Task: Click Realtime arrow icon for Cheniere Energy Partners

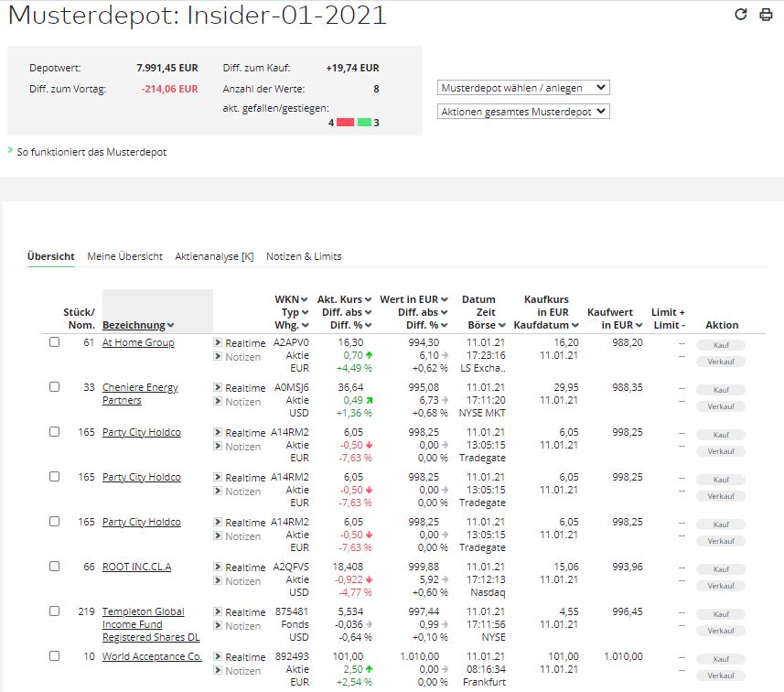Action: tap(218, 387)
